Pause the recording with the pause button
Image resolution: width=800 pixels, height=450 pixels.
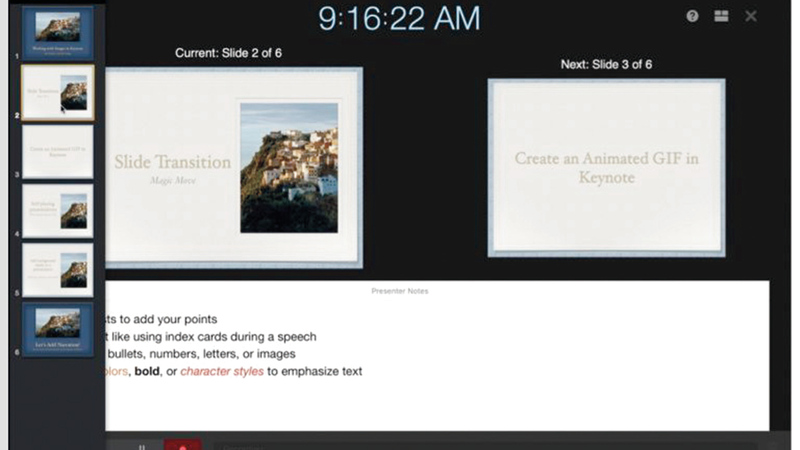coord(142,446)
